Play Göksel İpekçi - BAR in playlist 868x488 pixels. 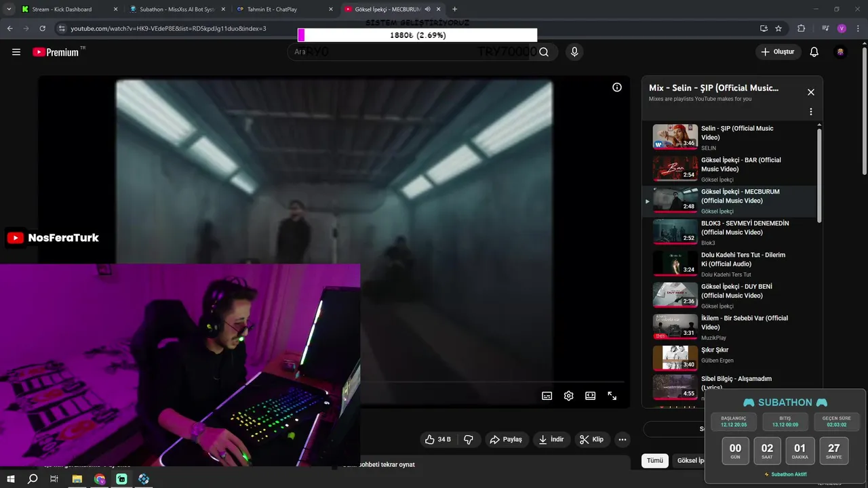pyautogui.click(x=729, y=169)
